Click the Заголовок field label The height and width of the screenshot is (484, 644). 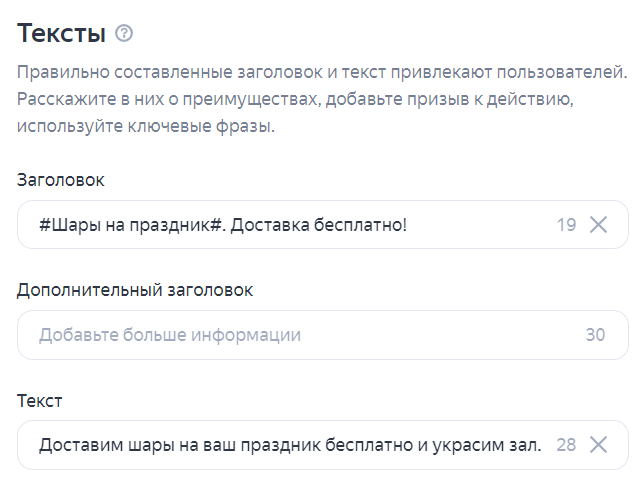click(x=61, y=180)
